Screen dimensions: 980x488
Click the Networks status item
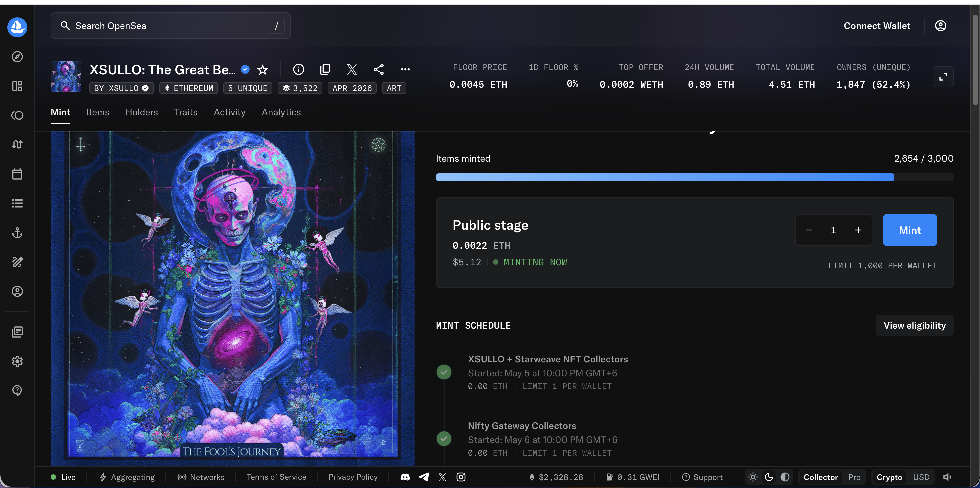[x=201, y=477]
